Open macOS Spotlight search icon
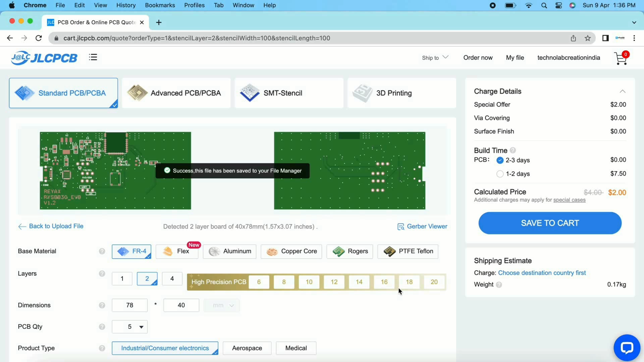Image resolution: width=644 pixels, height=362 pixels. [x=544, y=5]
